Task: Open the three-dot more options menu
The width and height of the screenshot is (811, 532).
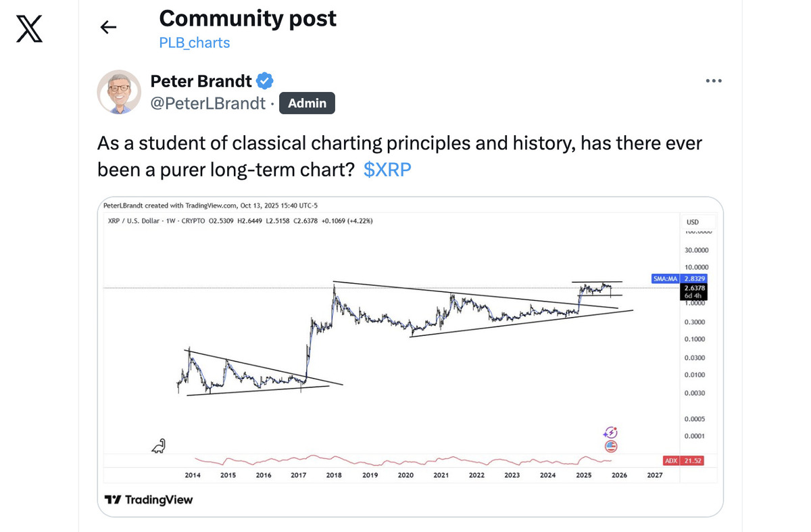Action: click(x=714, y=81)
